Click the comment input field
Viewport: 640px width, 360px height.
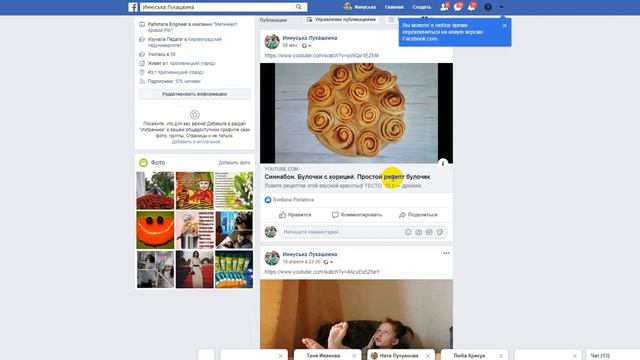pyautogui.click(x=341, y=232)
